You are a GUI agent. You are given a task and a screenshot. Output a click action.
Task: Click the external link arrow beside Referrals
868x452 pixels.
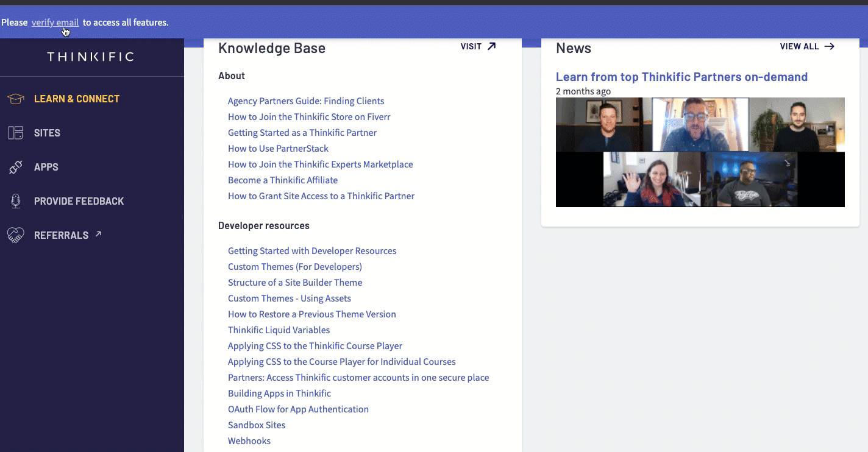coord(98,234)
